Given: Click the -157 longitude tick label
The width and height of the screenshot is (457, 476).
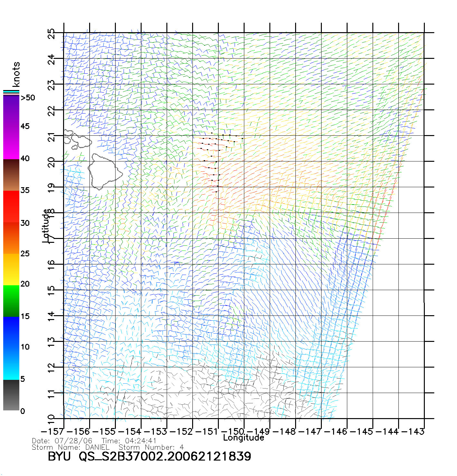Looking at the screenshot, I should (x=52, y=432).
